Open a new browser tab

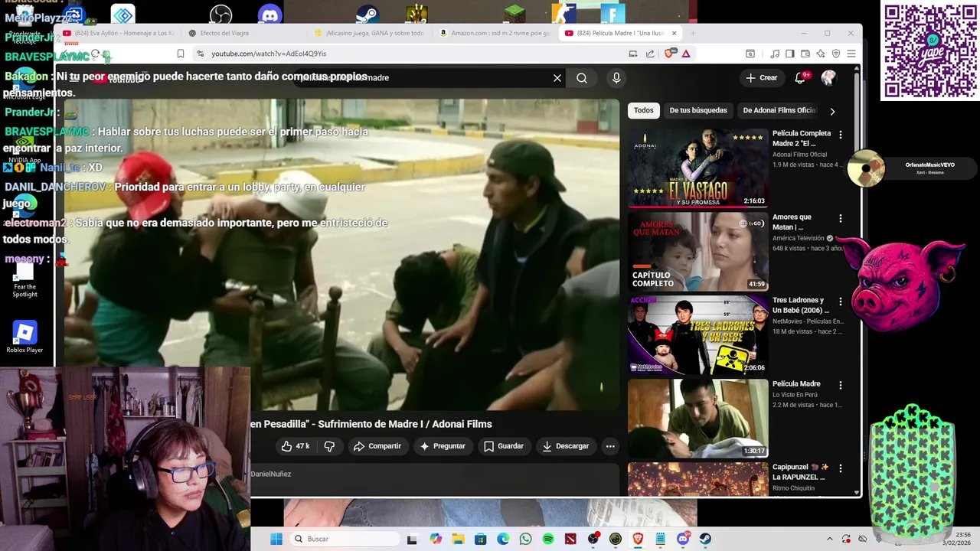692,33
